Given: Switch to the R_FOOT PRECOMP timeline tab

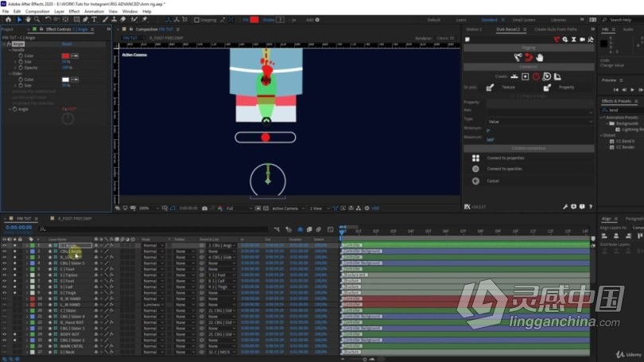Looking at the screenshot, I should (75, 219).
